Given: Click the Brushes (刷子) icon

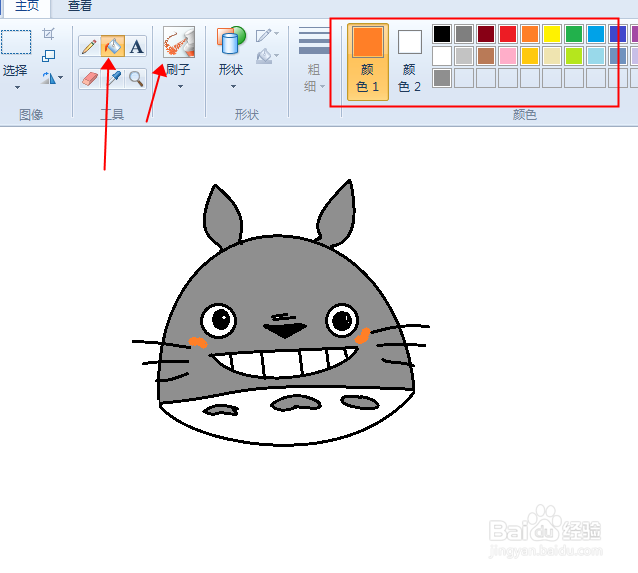Looking at the screenshot, I should pyautogui.click(x=179, y=42).
